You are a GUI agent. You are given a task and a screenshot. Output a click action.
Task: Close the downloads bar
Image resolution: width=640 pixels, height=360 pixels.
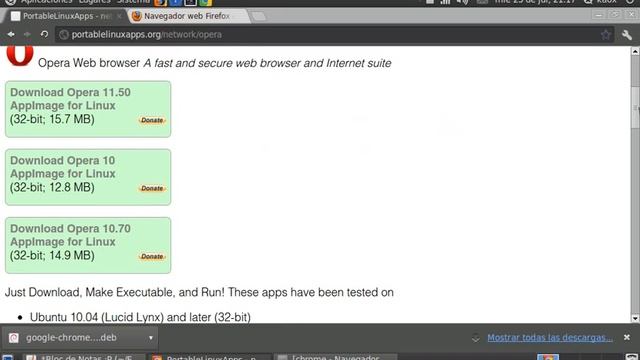(x=627, y=337)
